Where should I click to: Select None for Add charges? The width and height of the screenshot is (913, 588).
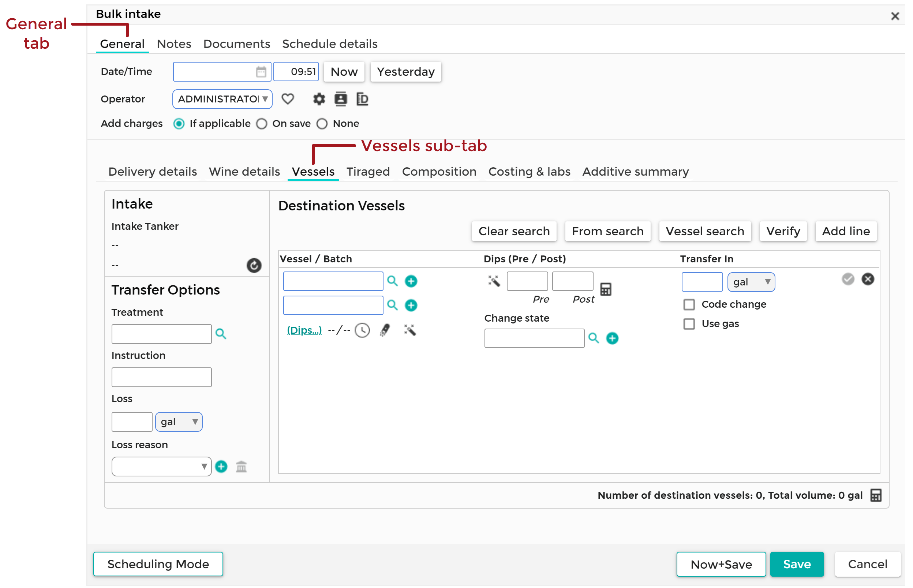322,123
